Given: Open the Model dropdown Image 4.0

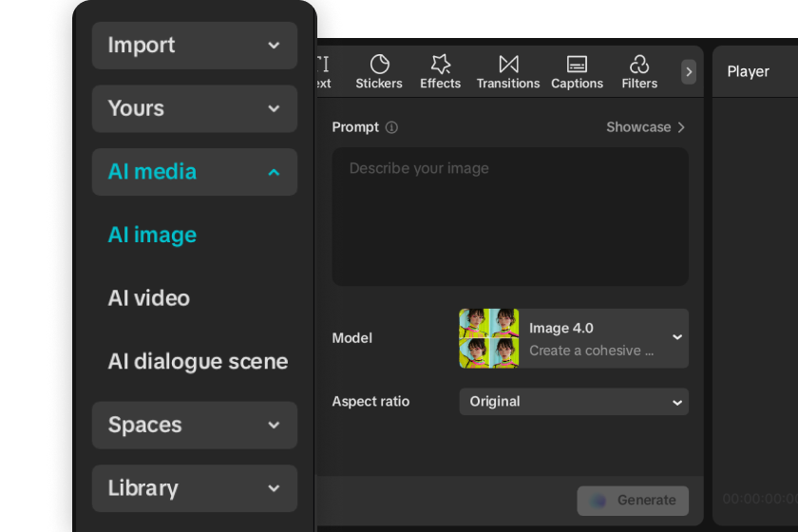Looking at the screenshot, I should pos(574,338).
